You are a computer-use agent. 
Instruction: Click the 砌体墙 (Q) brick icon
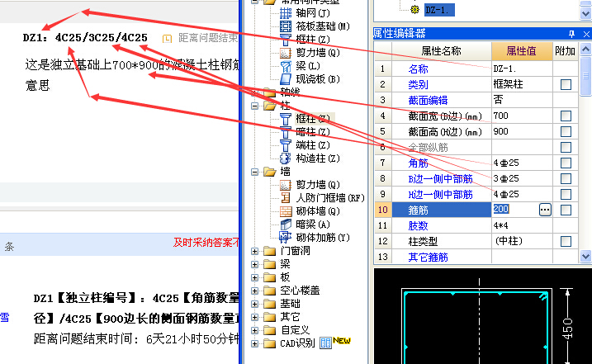click(286, 211)
